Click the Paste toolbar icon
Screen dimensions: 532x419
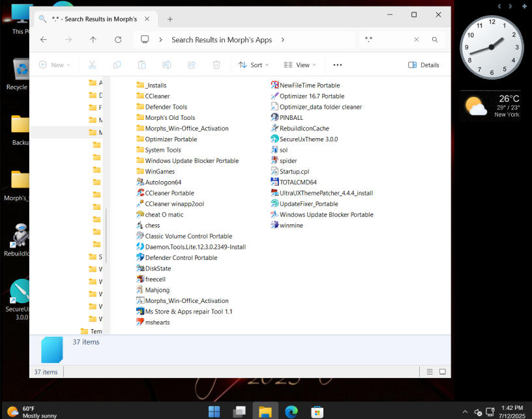142,65
